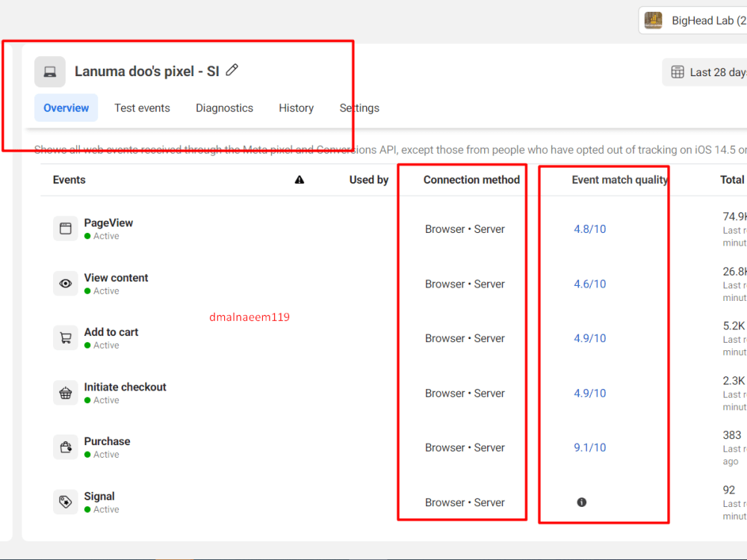Click the Initiate checkout basket icon
Image resolution: width=747 pixels, height=560 pixels.
66,393
